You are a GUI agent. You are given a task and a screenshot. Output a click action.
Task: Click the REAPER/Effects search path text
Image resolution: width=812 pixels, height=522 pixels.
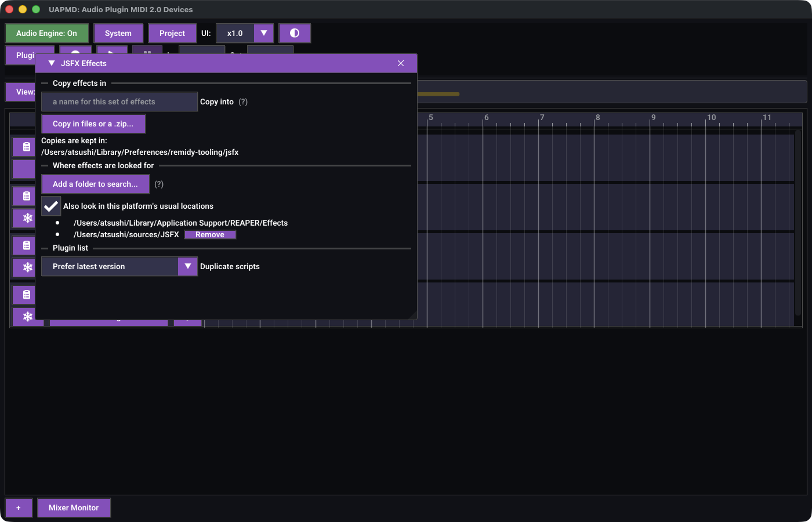coord(180,223)
